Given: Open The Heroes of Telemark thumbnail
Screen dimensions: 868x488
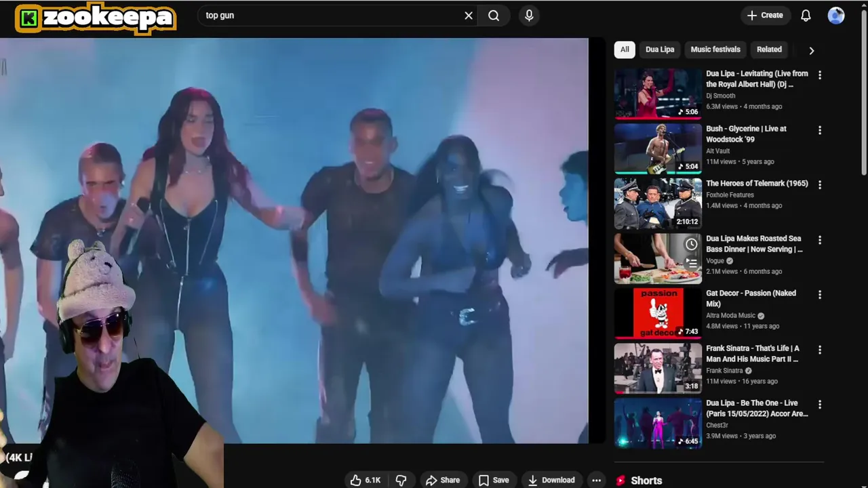Looking at the screenshot, I should click(658, 203).
